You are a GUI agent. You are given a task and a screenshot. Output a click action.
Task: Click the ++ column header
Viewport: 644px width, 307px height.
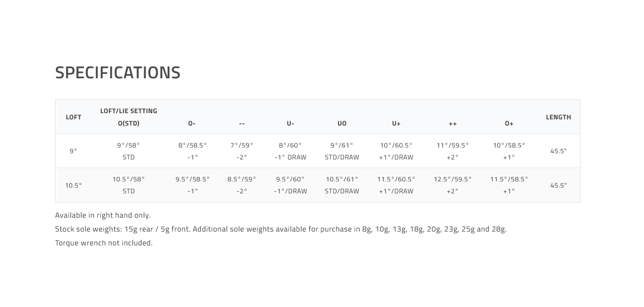pyautogui.click(x=453, y=123)
